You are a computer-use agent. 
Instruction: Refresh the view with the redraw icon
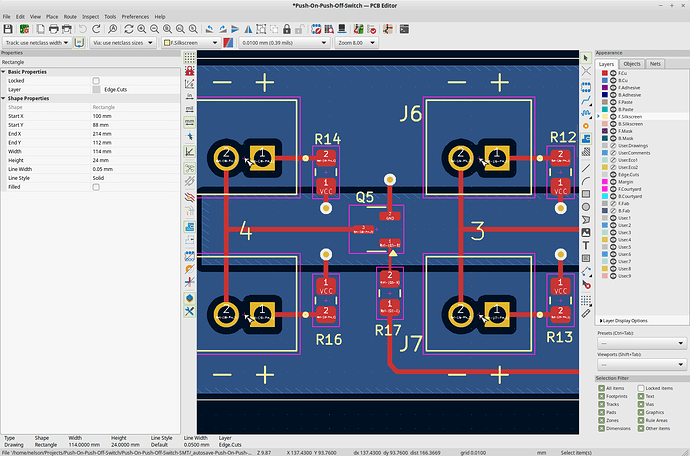[128, 29]
